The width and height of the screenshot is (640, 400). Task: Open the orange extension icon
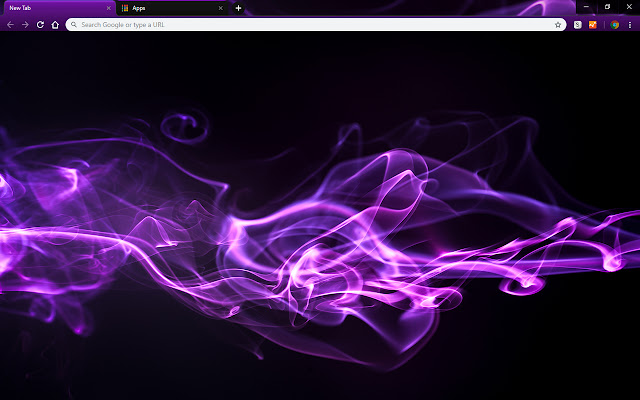pyautogui.click(x=593, y=24)
